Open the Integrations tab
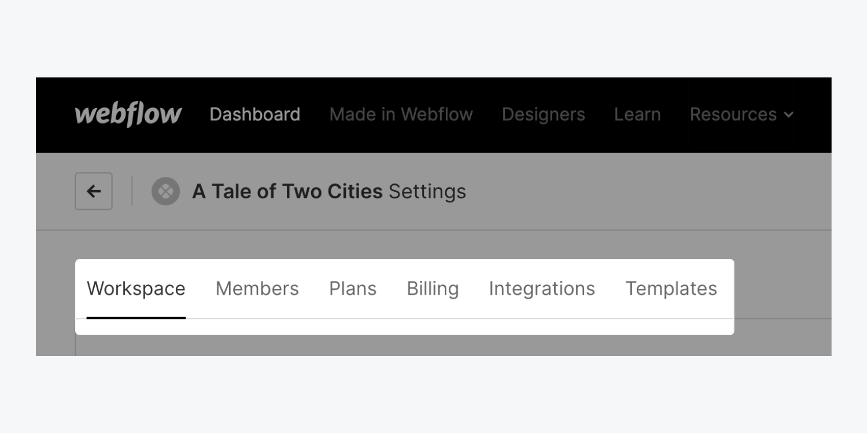Viewport: 868px width, 434px height. coord(542,288)
